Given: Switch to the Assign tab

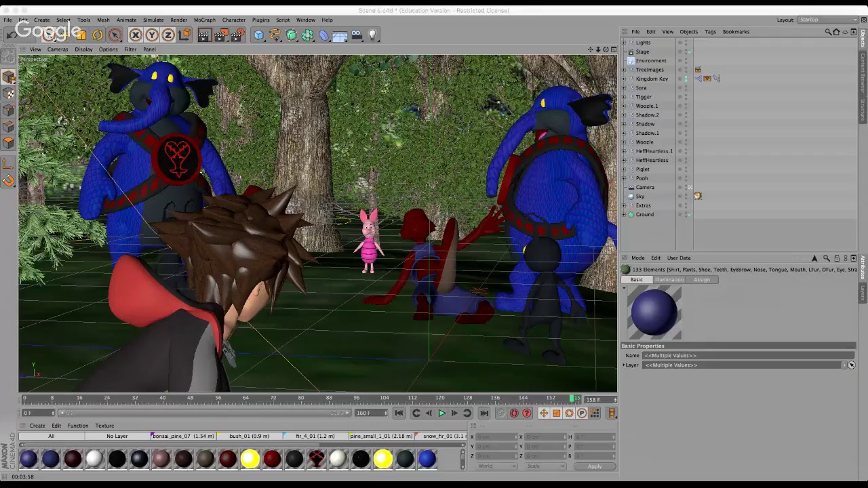Looking at the screenshot, I should (x=702, y=280).
